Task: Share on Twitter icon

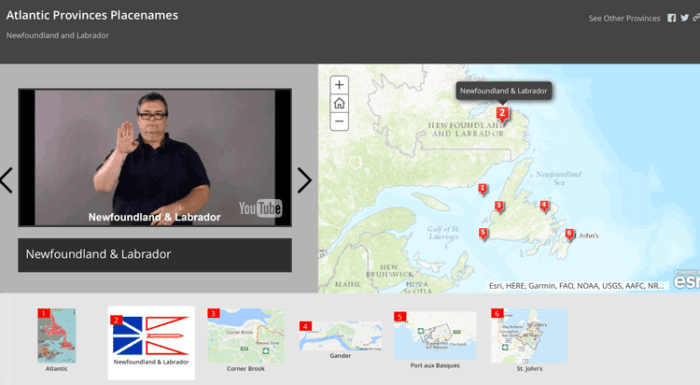Action: pyautogui.click(x=684, y=18)
